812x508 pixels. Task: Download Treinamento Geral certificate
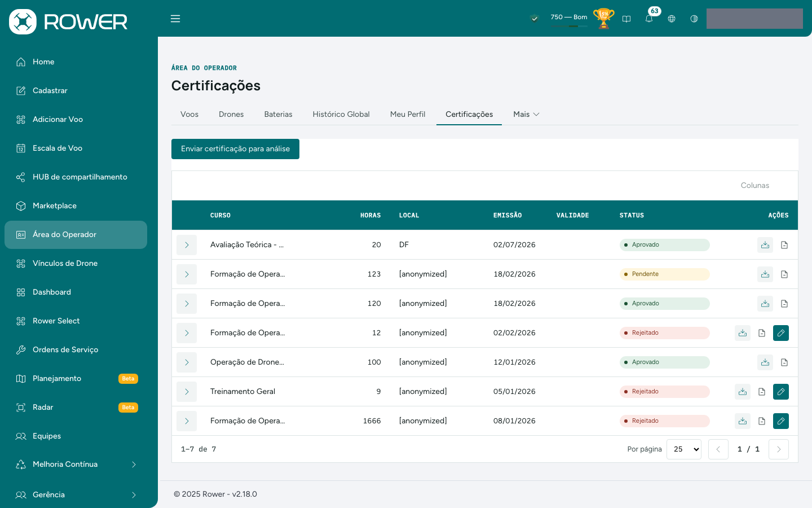[x=743, y=392]
